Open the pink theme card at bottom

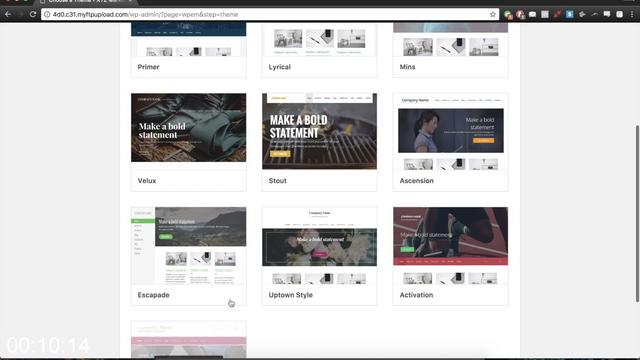click(x=189, y=340)
